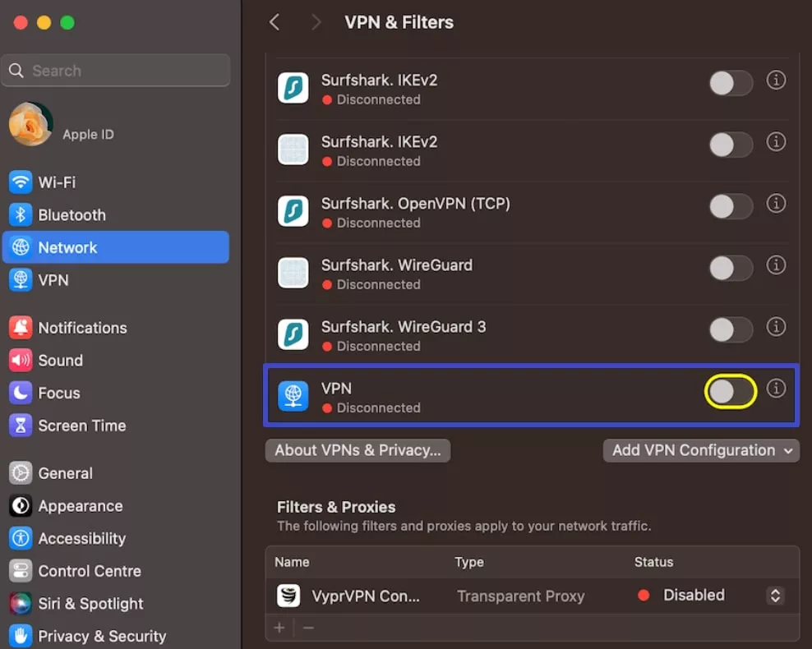Click the Search field in the sidebar
Image resolution: width=812 pixels, height=649 pixels.
pos(115,71)
